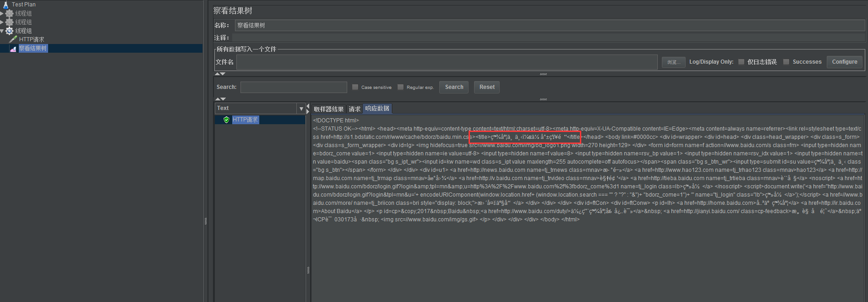This screenshot has height=302, width=868.
Task: Toggle the Regular exp. checkbox
Action: 400,87
